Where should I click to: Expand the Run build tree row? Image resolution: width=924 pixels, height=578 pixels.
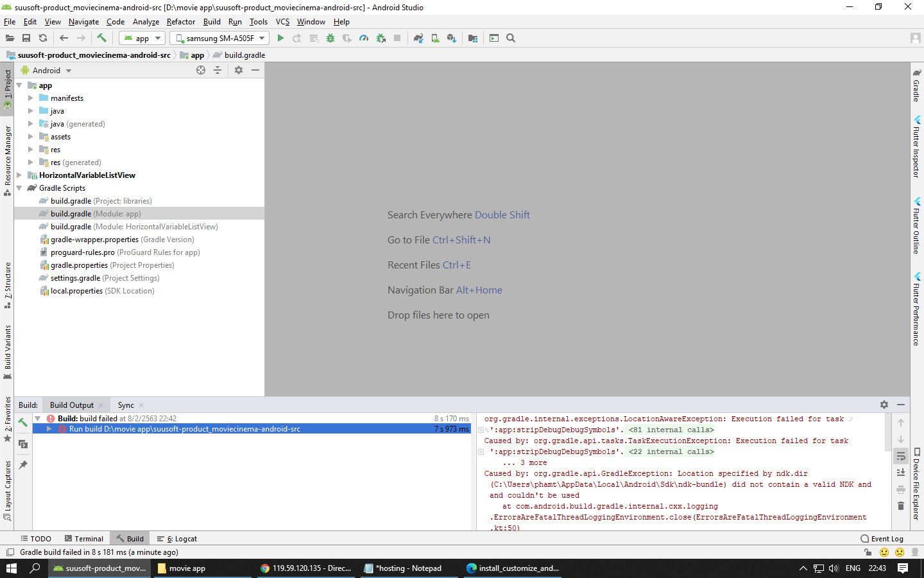click(49, 429)
